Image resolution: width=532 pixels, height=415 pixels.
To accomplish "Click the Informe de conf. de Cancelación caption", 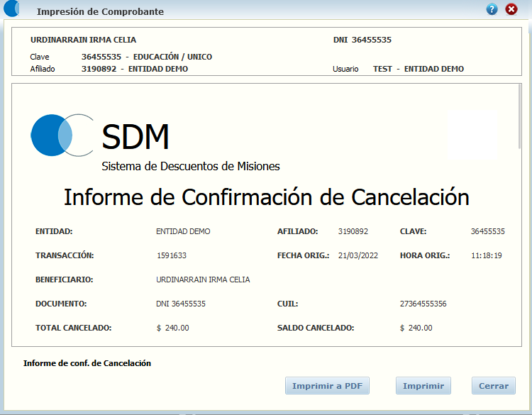I will 87,363.
